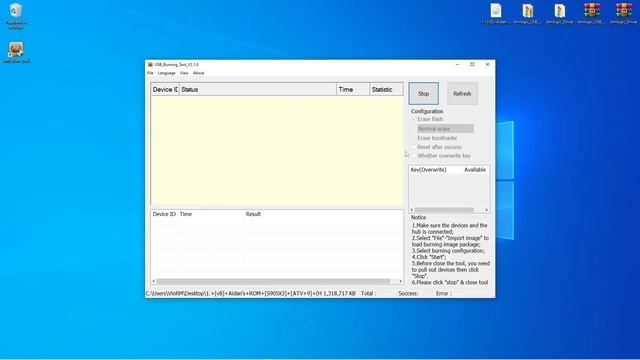Toggle the Erase bootloader checkbox
640x360 pixels.
(414, 138)
